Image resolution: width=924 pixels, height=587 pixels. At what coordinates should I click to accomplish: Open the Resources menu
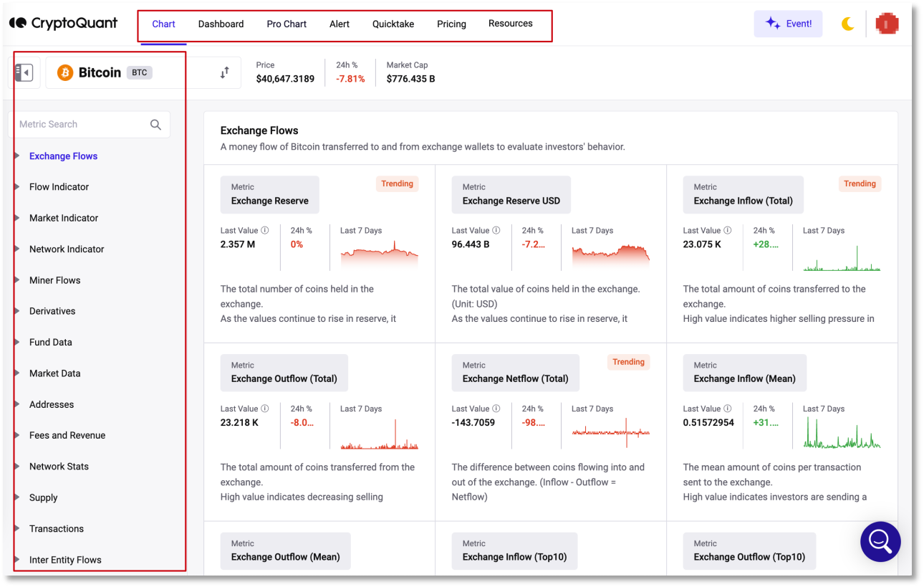pyautogui.click(x=511, y=24)
